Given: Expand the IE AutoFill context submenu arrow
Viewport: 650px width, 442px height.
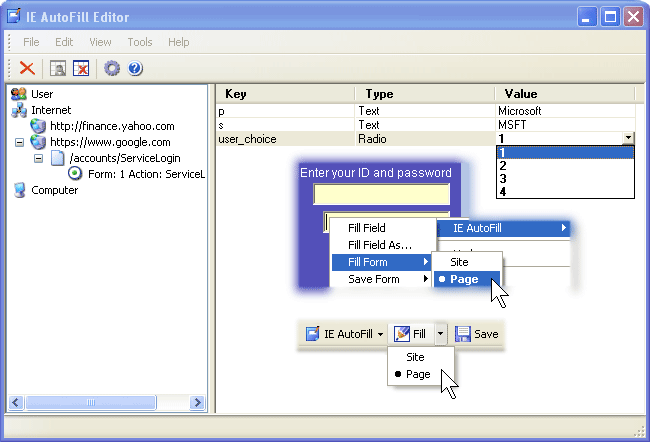Looking at the screenshot, I should click(564, 228).
